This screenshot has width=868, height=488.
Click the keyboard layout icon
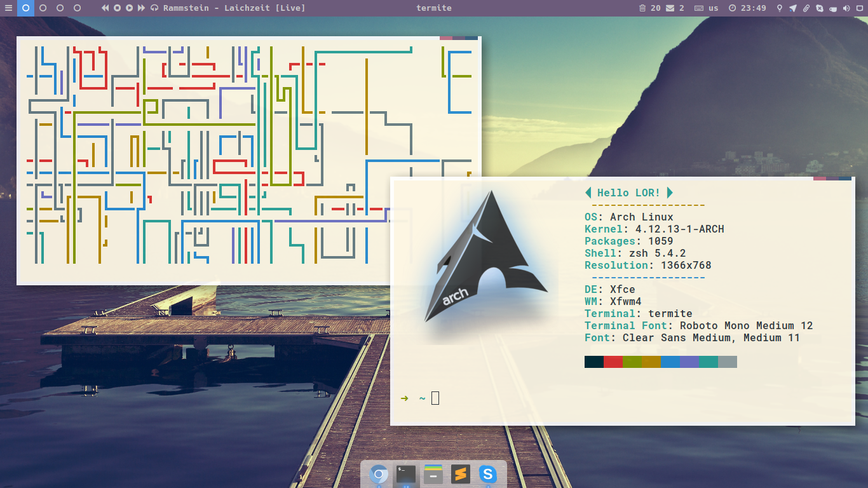click(x=699, y=8)
